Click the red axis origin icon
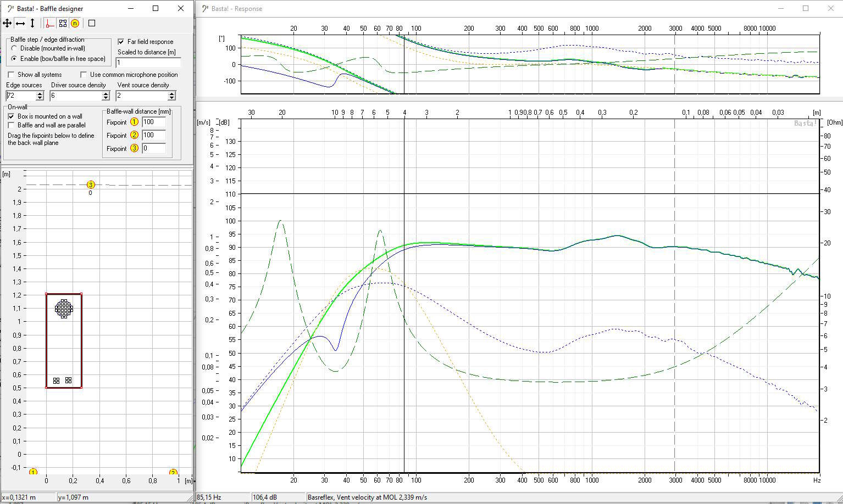Viewport: 843px width, 504px height. (x=50, y=23)
